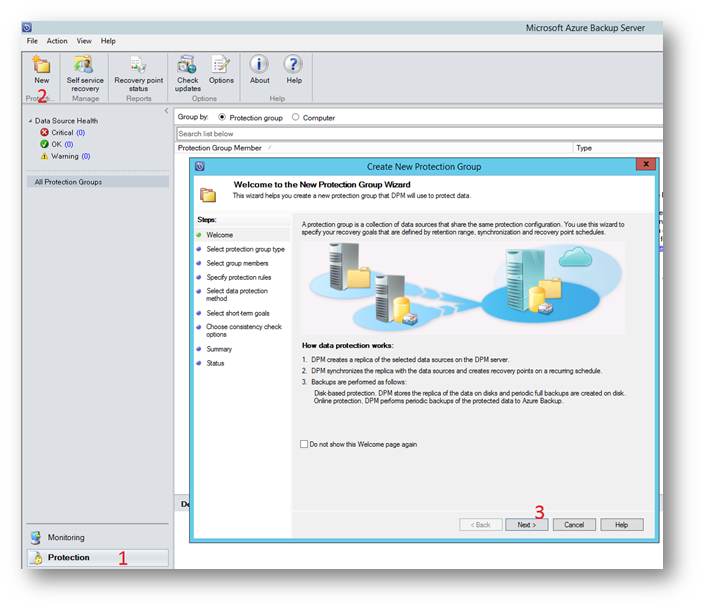This screenshot has height=611, width=705.
Task: Click Check updates toolbar icon
Action: pyautogui.click(x=187, y=65)
